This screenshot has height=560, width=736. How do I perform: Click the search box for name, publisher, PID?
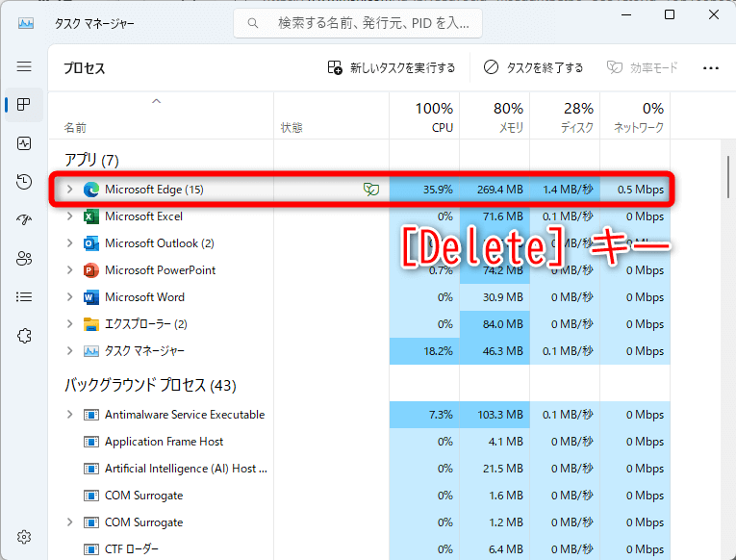pos(358,23)
